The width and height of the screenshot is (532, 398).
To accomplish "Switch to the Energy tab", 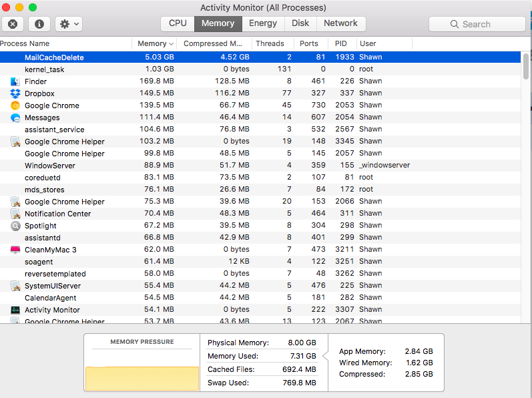I will (263, 23).
